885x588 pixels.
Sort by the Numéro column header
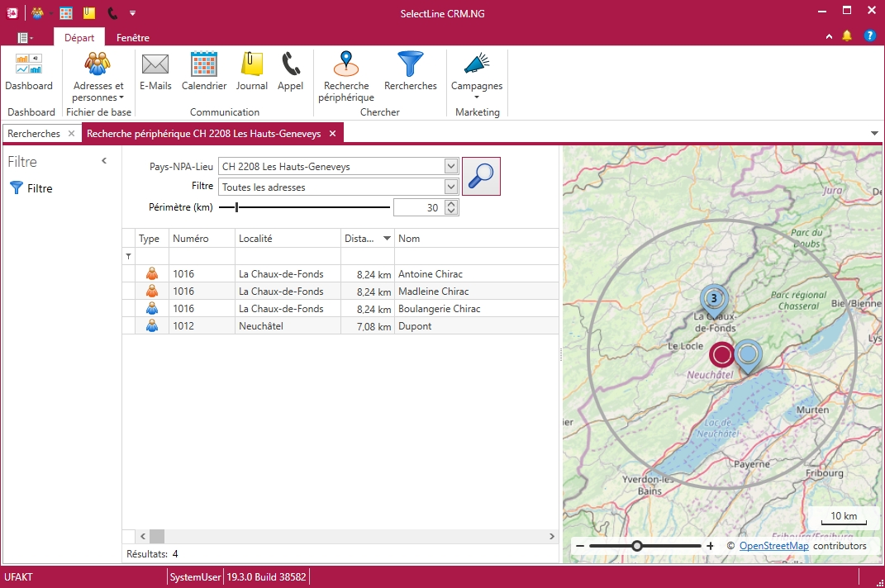(202, 238)
